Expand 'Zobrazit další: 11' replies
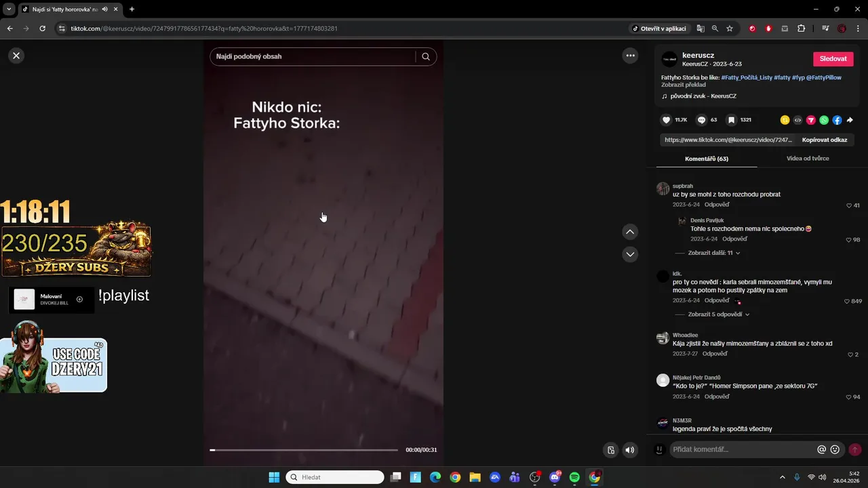The image size is (868, 488). point(713,253)
